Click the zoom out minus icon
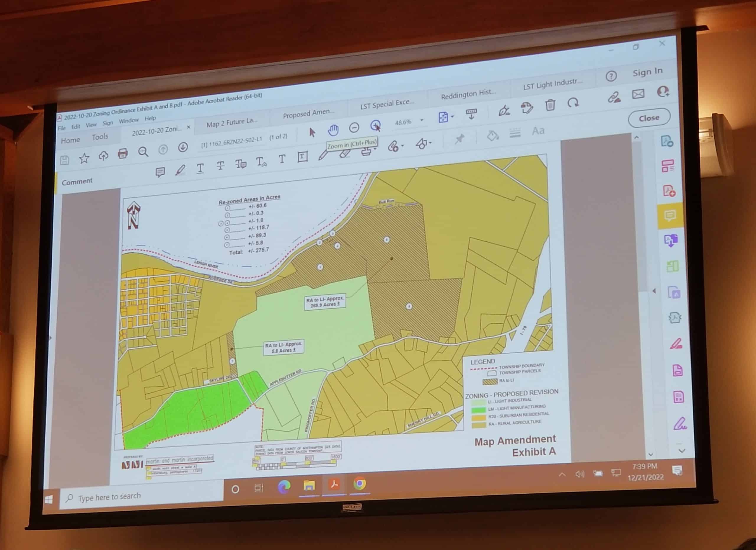Image resolution: width=756 pixels, height=550 pixels. (354, 127)
